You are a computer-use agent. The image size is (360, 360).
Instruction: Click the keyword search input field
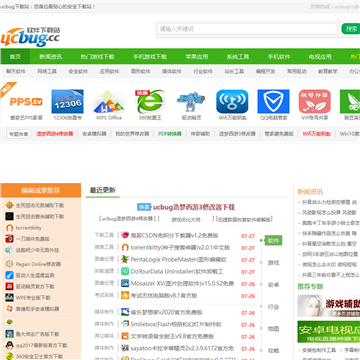[247, 29]
